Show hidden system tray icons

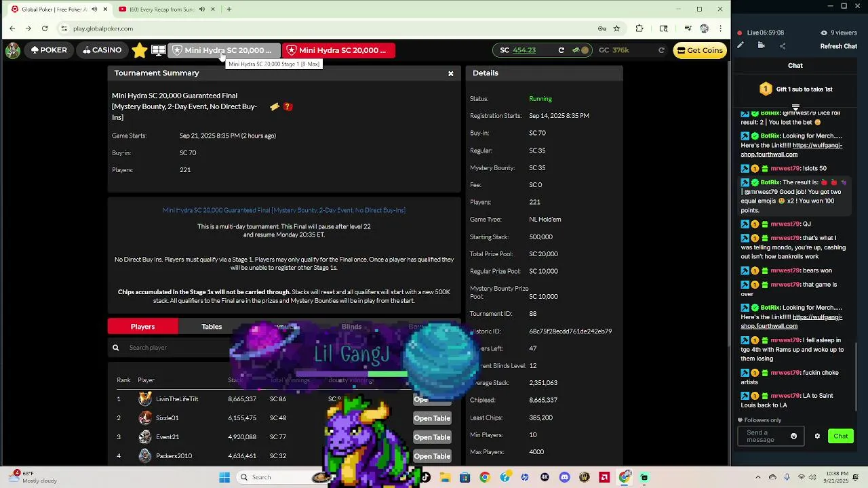click(758, 477)
